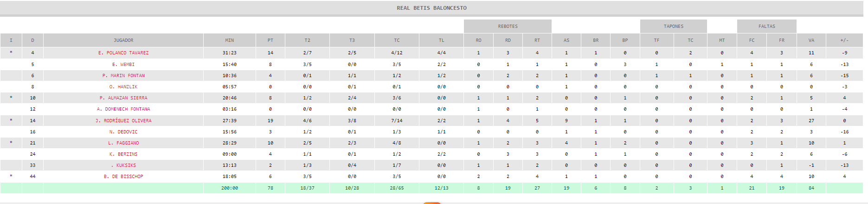Screen dimensions: 868x204
Task: Click dorsal number 33
Action: click(x=32, y=165)
